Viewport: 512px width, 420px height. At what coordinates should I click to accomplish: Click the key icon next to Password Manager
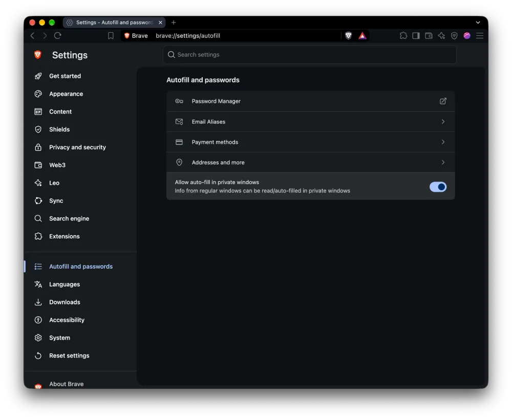179,101
